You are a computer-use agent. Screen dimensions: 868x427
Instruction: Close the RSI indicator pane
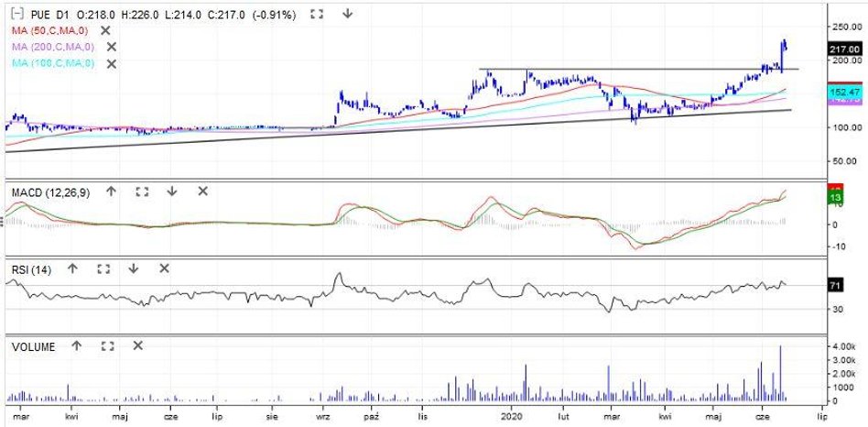click(x=164, y=268)
